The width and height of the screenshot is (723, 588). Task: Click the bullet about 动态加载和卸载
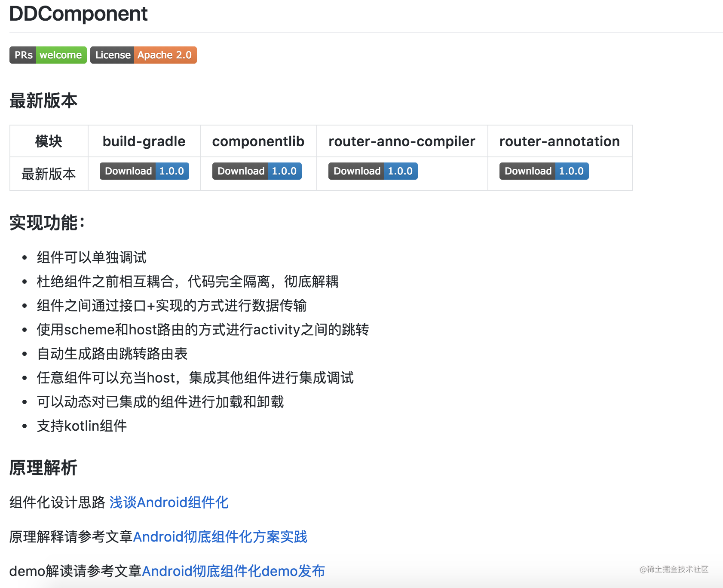coord(160,402)
